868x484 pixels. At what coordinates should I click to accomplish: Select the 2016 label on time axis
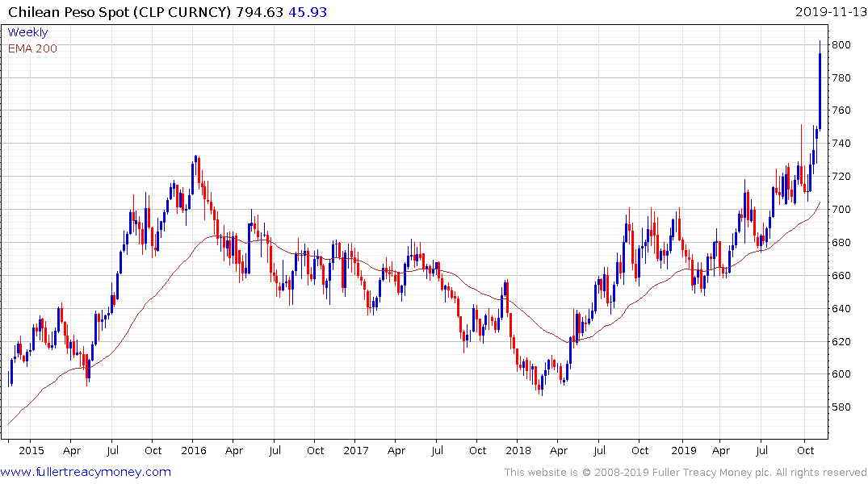(193, 450)
